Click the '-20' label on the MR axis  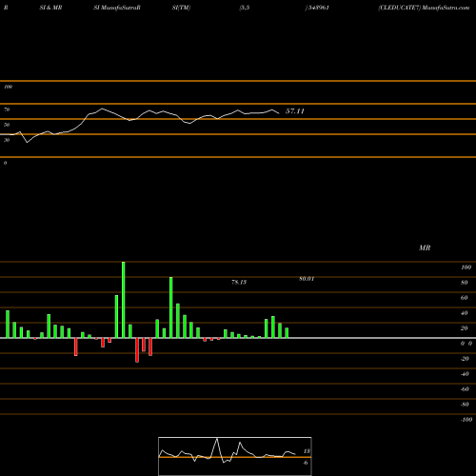point(465,359)
